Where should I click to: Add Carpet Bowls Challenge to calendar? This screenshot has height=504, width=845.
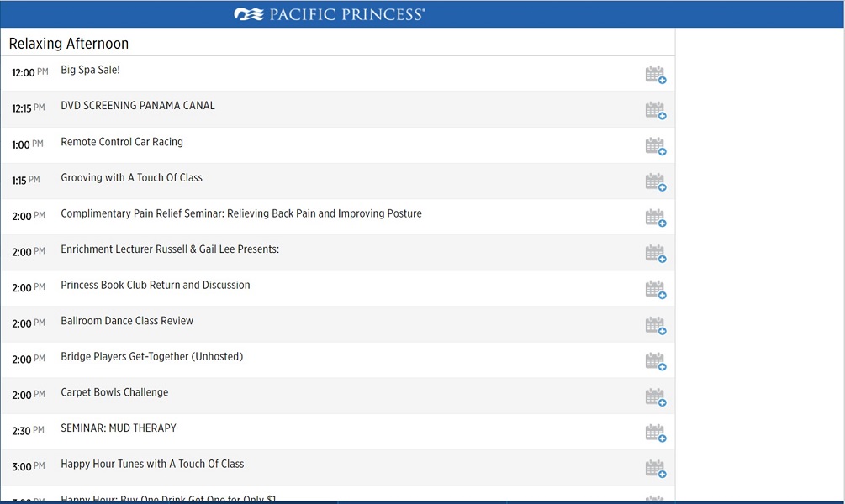[655, 396]
